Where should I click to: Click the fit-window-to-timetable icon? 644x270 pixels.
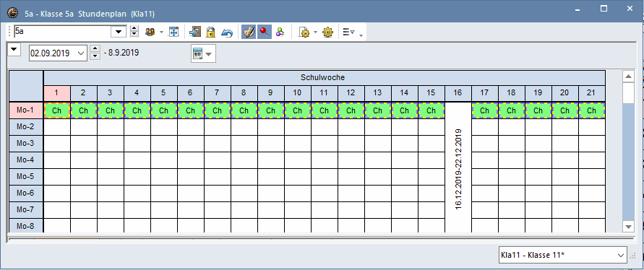173,32
